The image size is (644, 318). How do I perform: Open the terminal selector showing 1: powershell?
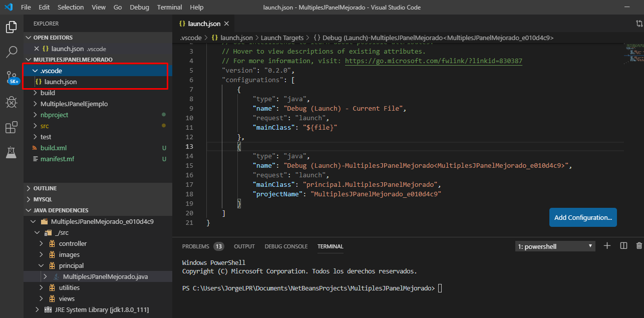[555, 246]
